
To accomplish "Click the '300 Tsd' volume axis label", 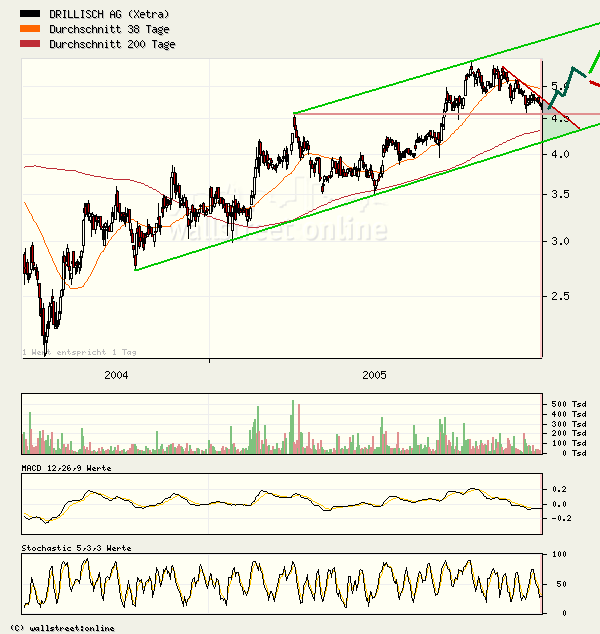I will coord(569,424).
